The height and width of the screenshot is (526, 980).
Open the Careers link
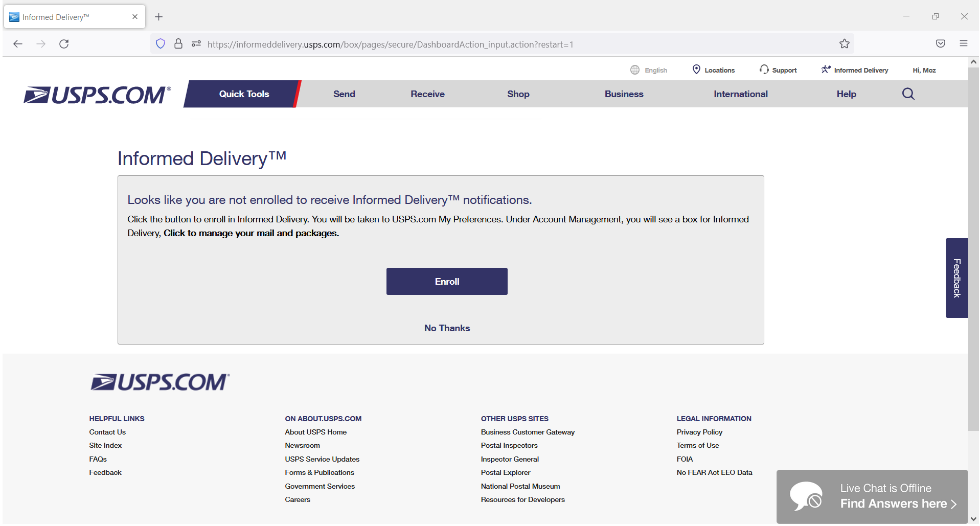point(298,500)
